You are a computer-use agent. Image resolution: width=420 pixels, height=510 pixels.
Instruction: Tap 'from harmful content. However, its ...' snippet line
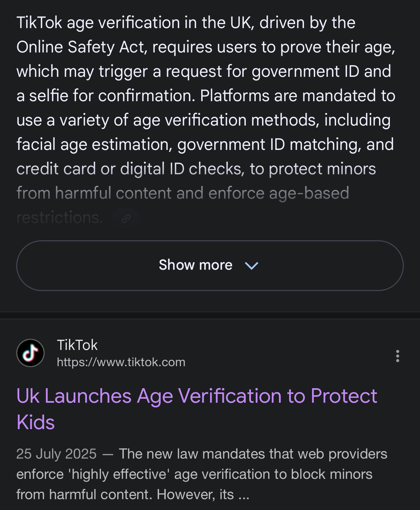(133, 494)
